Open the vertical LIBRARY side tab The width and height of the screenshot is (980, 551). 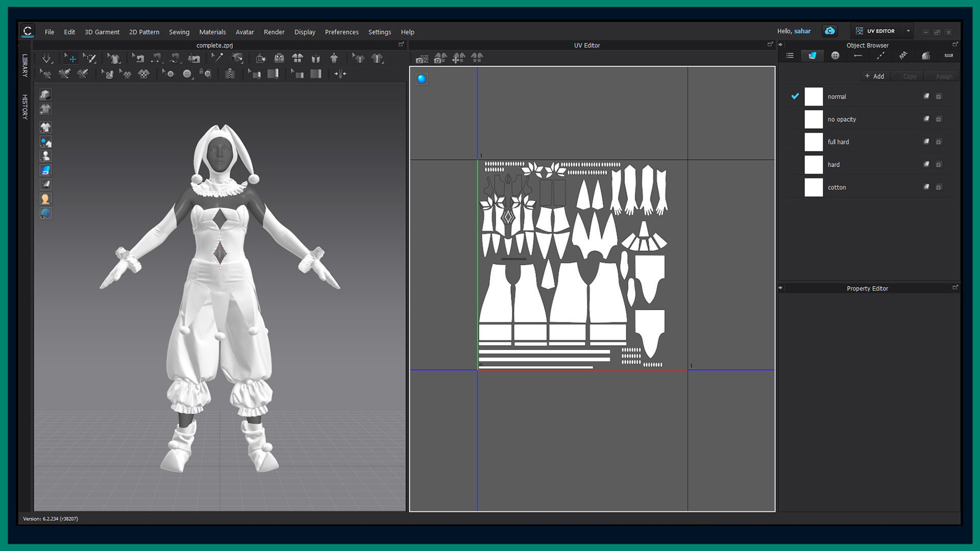pos(24,65)
